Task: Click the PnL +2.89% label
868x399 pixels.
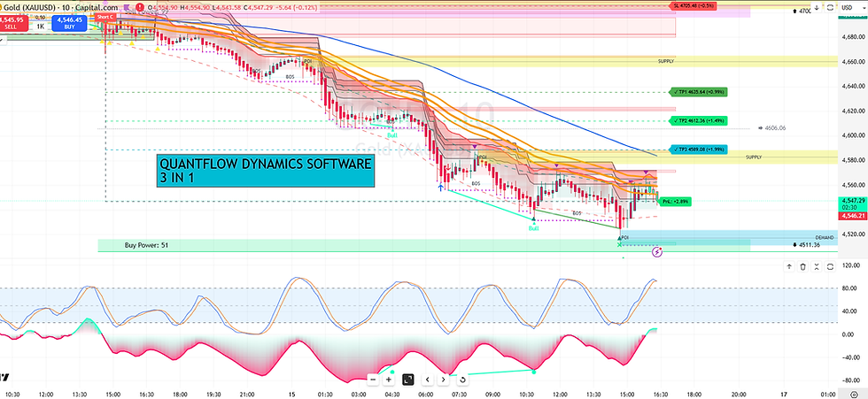Action: [675, 203]
